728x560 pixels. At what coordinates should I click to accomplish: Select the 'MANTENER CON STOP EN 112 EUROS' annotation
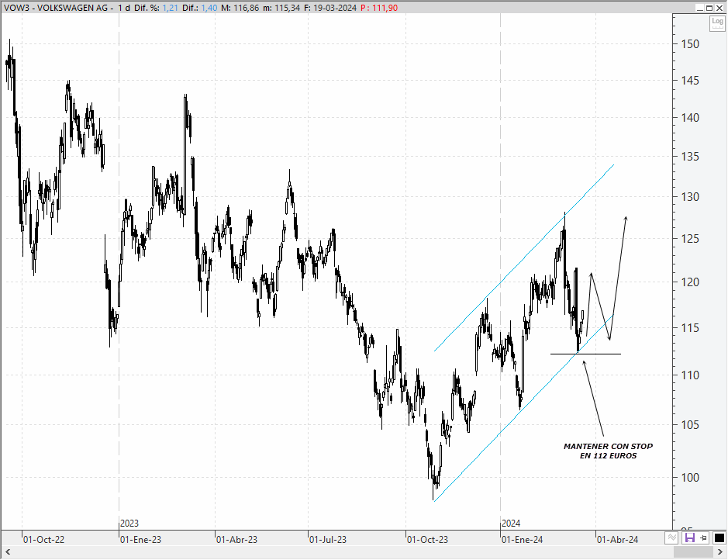coord(608,451)
